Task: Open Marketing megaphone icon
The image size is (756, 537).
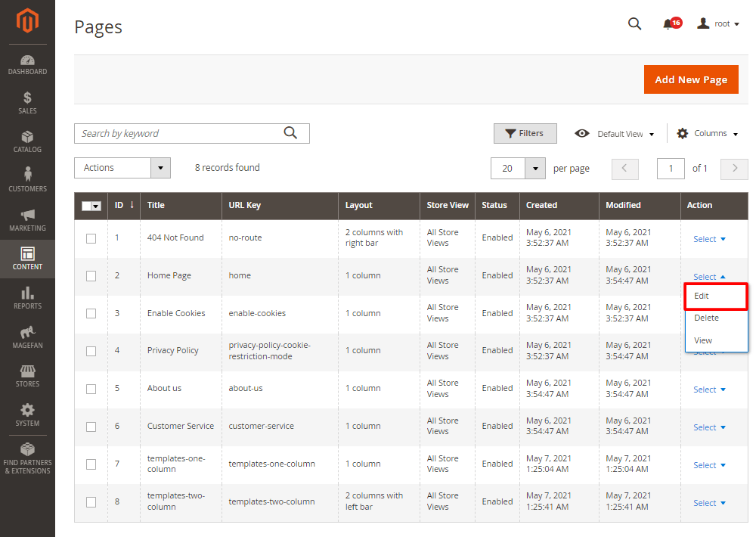Action: coord(27,220)
